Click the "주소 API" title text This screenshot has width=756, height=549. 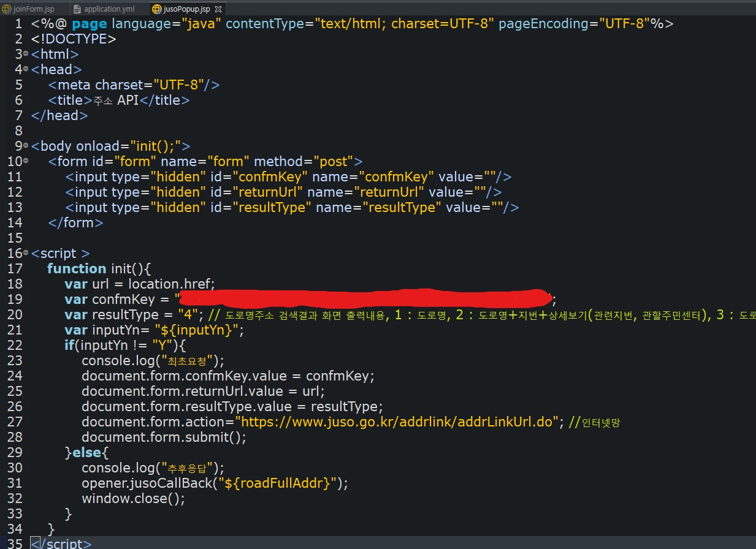[x=116, y=100]
